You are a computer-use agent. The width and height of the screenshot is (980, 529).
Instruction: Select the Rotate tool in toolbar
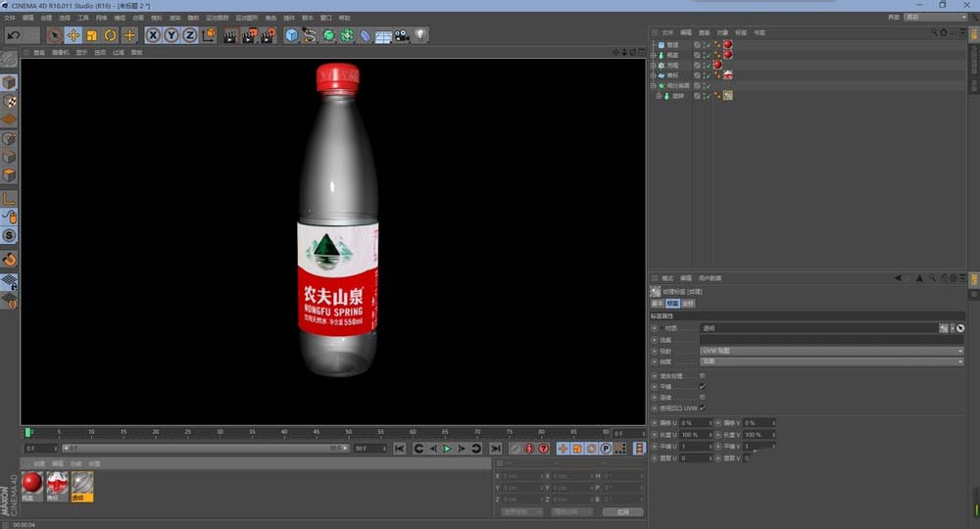[110, 35]
